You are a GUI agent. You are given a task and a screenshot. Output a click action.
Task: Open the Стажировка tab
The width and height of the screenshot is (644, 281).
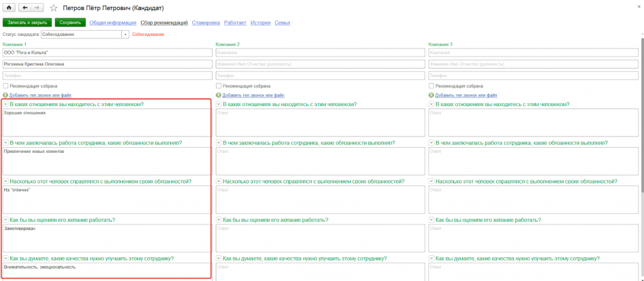click(206, 23)
